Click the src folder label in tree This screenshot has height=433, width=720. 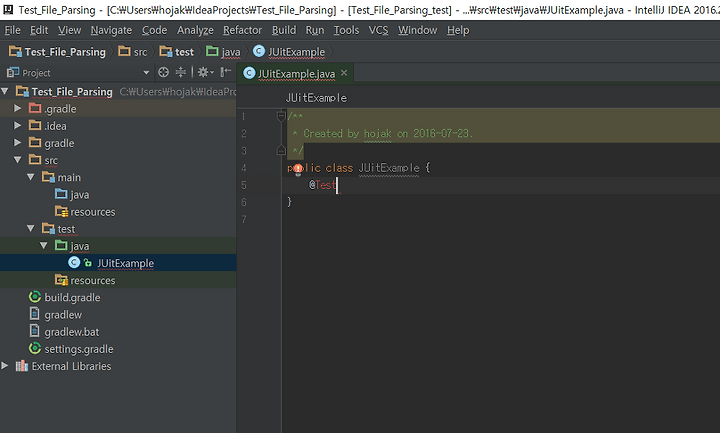coord(51,160)
